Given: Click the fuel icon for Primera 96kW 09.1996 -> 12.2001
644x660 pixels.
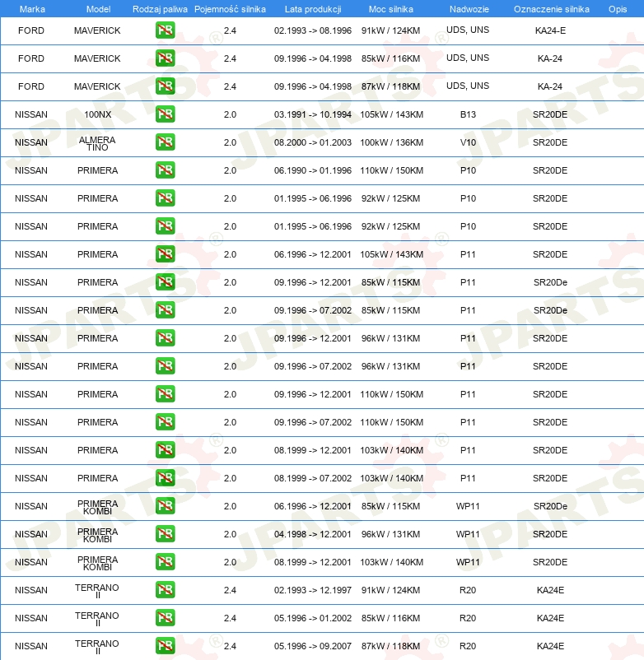Looking at the screenshot, I should (x=165, y=338).
